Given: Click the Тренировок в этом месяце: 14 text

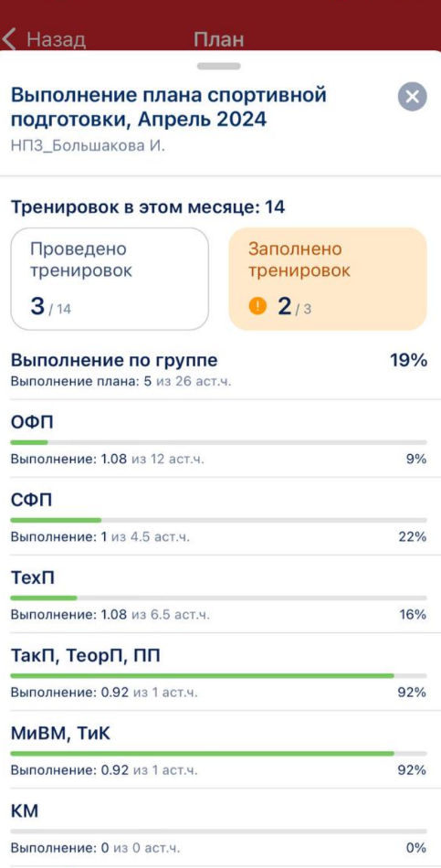Looking at the screenshot, I should [148, 207].
